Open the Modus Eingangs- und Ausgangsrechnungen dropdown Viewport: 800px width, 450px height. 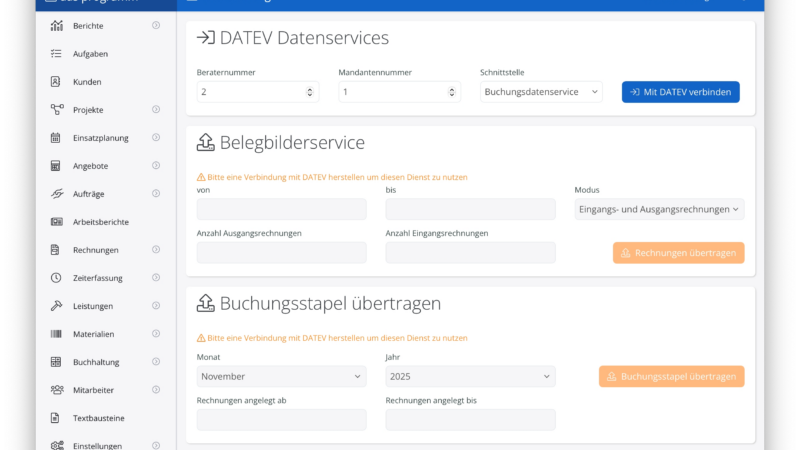tap(659, 209)
